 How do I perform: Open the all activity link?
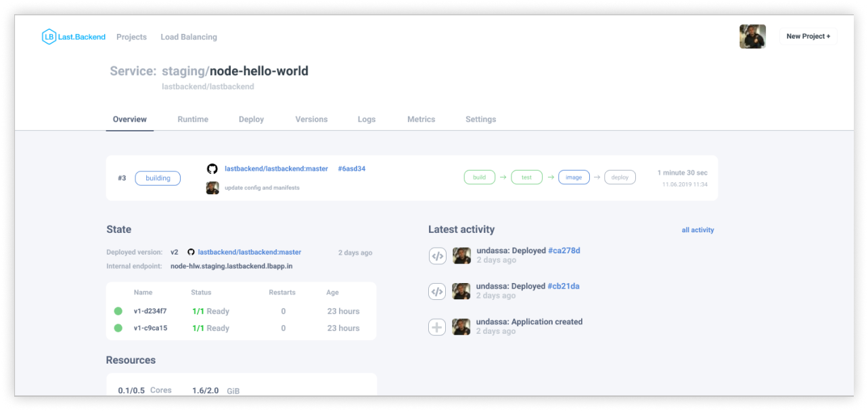point(698,230)
